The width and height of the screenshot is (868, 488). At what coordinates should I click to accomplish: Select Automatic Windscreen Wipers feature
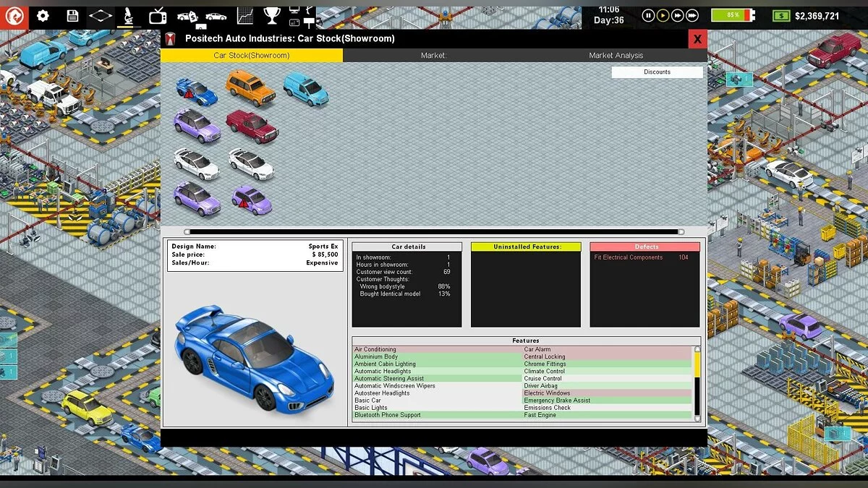tap(438, 386)
